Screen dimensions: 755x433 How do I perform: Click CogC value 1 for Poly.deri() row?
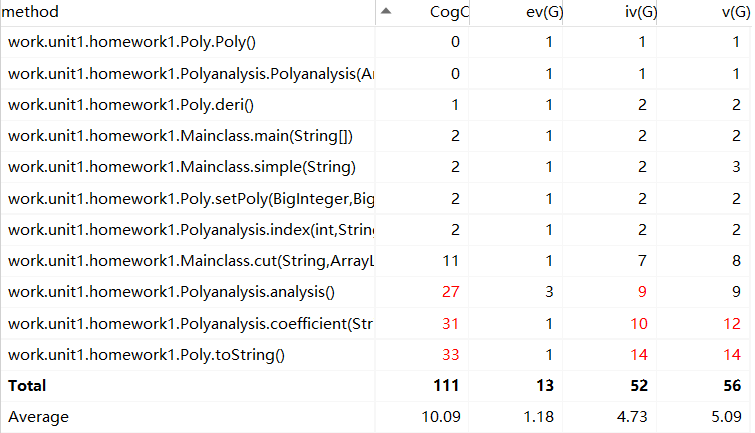(x=455, y=105)
